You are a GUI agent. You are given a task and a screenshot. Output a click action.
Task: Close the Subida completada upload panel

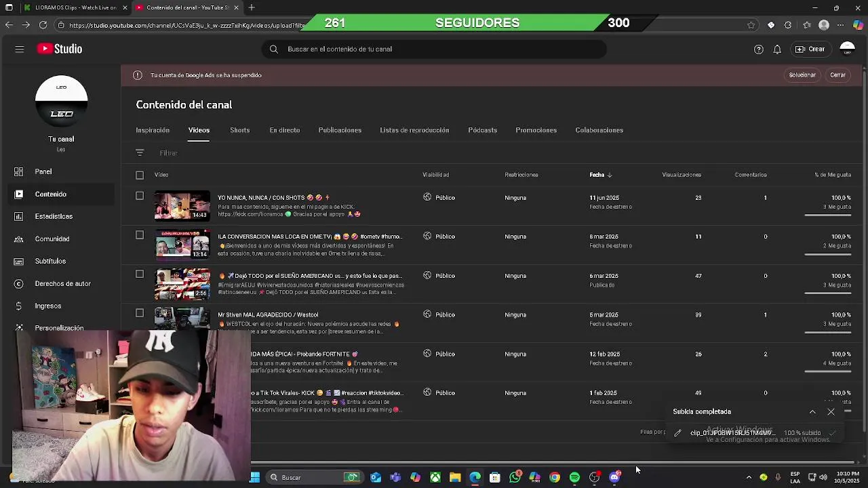click(x=831, y=412)
